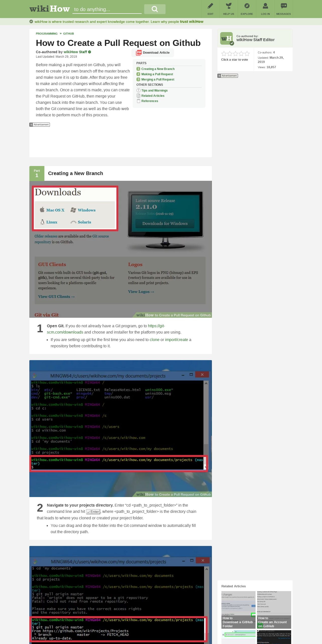The image size is (322, 644).
Task: Jump to Creating a New Branch part
Action: click(x=158, y=69)
